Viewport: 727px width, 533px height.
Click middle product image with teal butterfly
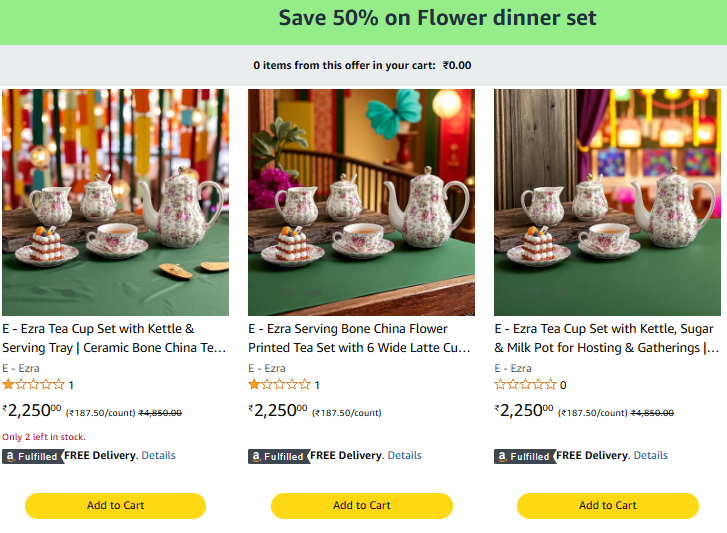click(x=361, y=202)
